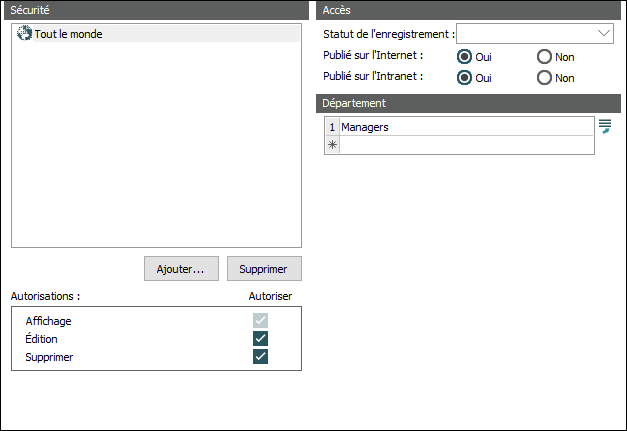Select Oui for Publié sur l'Intranet
This screenshot has width=627, height=431.
tap(465, 77)
